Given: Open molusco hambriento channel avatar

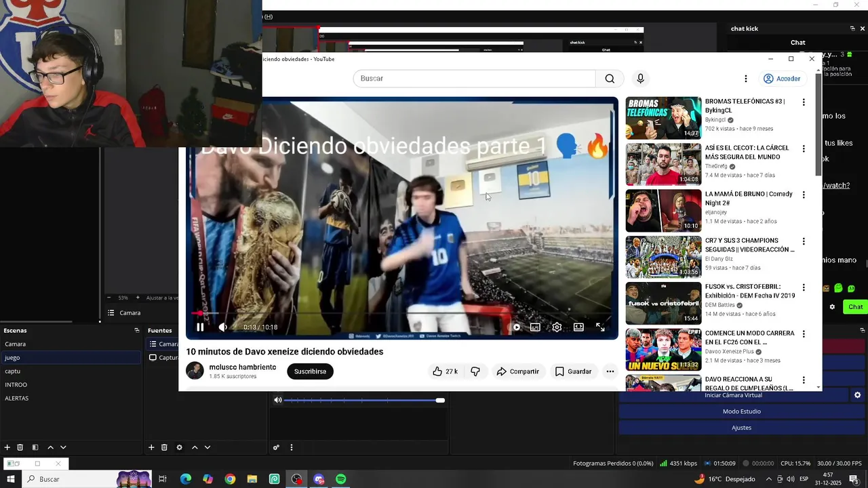Looking at the screenshot, I should 195,371.
